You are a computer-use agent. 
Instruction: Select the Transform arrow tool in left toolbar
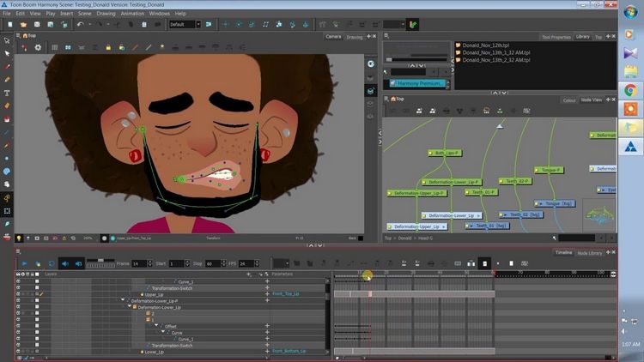(x=7, y=40)
